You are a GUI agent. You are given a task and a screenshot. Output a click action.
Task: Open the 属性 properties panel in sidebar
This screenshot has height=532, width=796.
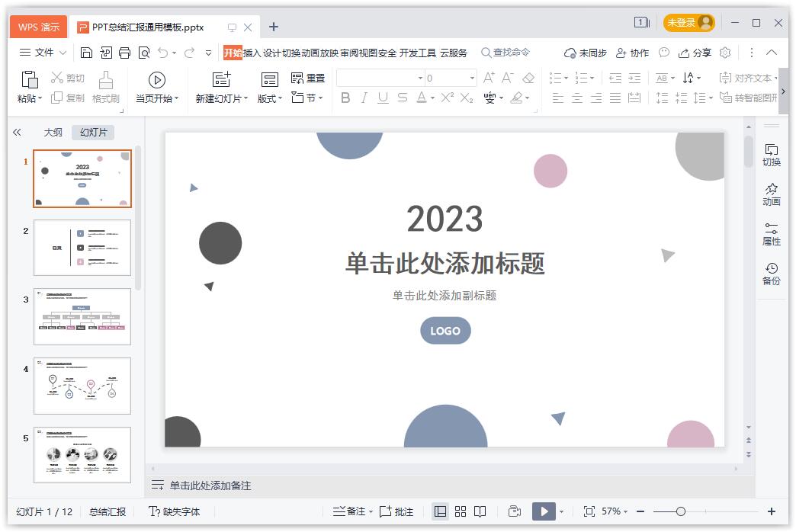772,234
